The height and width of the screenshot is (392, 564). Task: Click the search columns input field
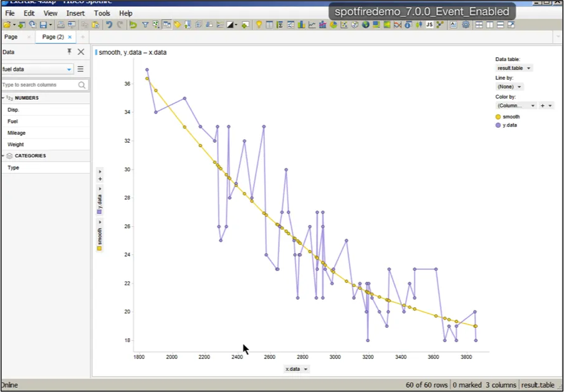click(x=39, y=85)
